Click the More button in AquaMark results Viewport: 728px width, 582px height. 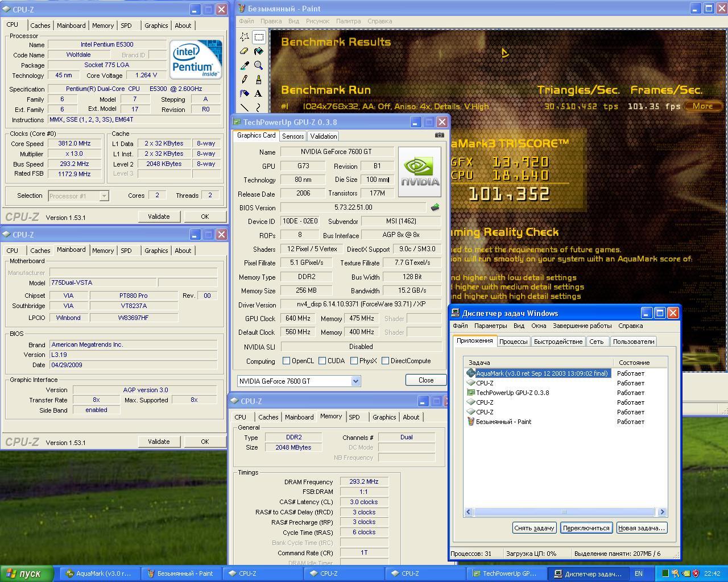click(703, 106)
